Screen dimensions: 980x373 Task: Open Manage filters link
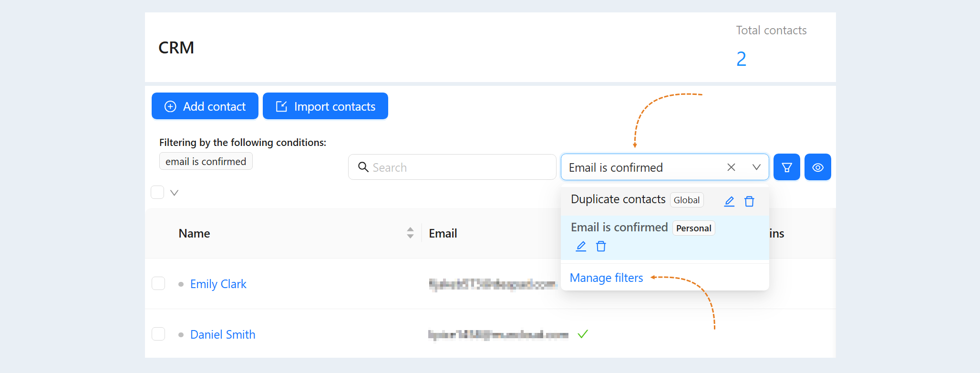click(606, 278)
